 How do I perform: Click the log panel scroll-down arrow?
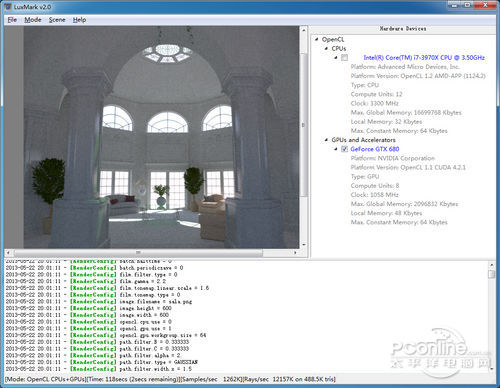click(x=492, y=369)
